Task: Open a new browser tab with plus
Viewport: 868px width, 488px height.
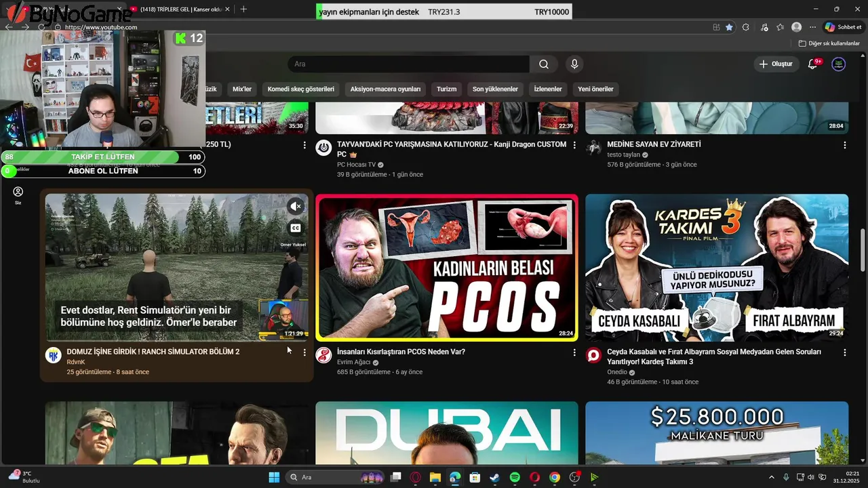Action: [x=243, y=9]
